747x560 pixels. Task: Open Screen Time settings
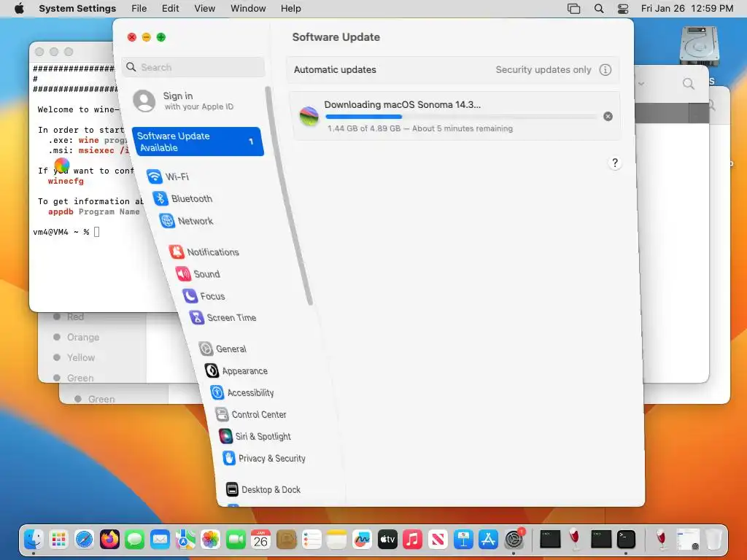click(222, 318)
